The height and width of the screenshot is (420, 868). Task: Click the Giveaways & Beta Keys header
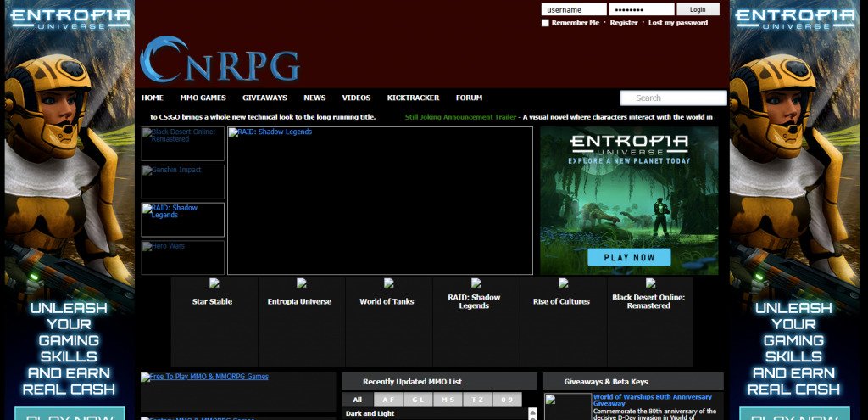[633, 381]
